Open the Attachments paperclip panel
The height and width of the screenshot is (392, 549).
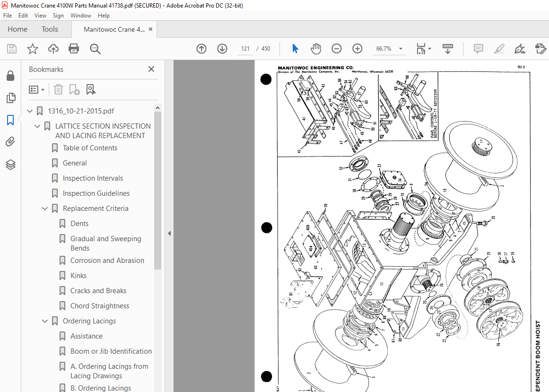[x=10, y=142]
